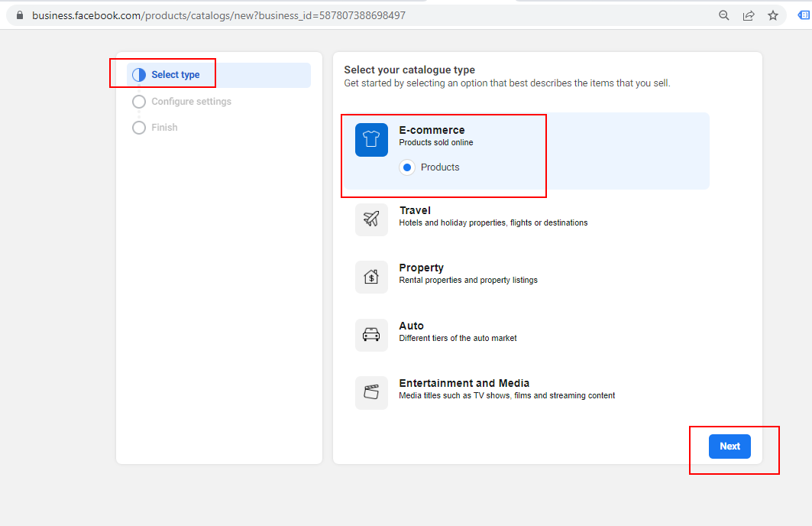Click the Finish step circle
This screenshot has width=812, height=526.
139,128
